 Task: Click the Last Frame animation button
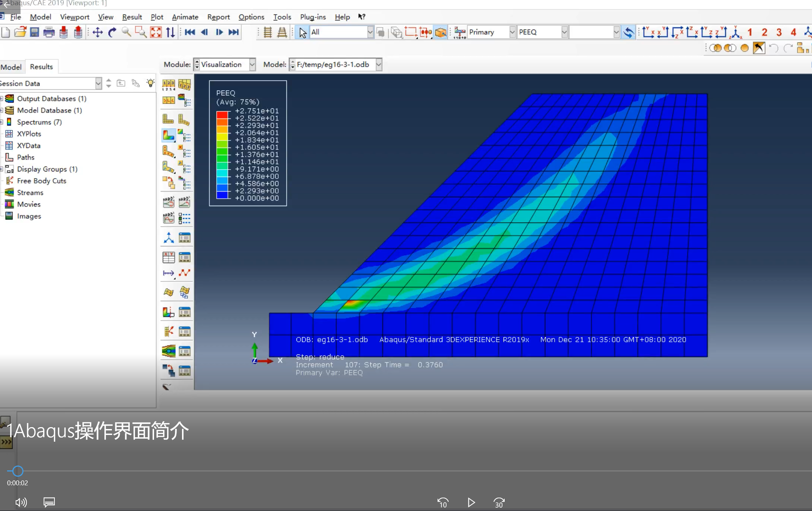[233, 32]
